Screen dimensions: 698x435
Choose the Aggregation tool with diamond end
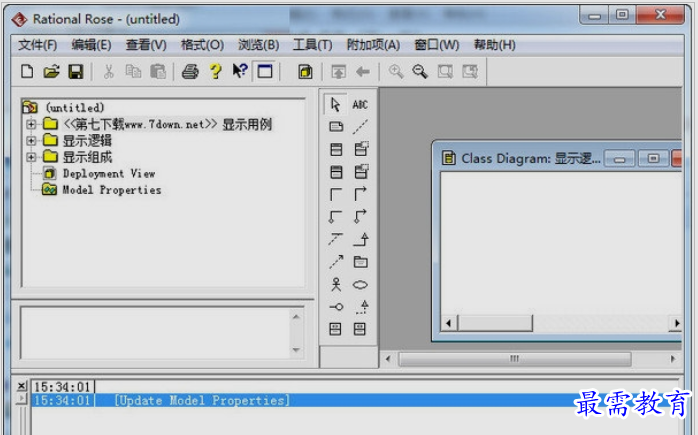(x=336, y=216)
